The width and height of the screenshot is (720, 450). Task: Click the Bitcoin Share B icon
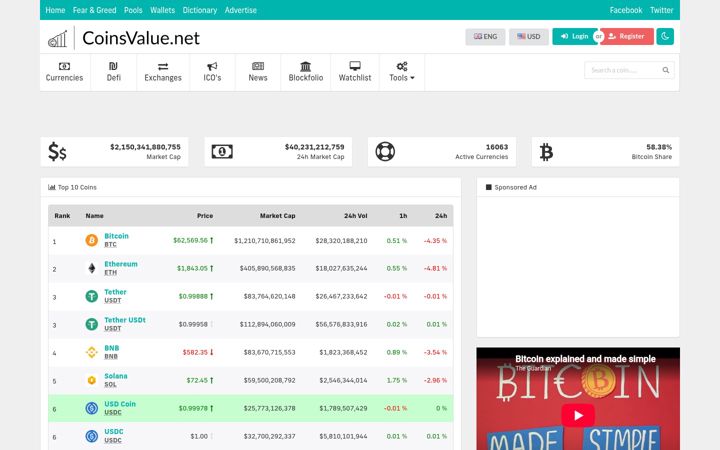546,152
